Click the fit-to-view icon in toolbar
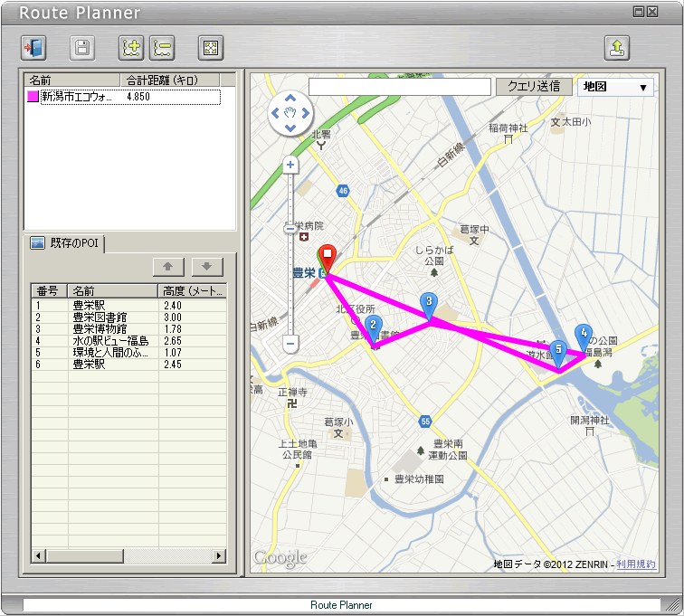The width and height of the screenshot is (684, 616). 210,48
